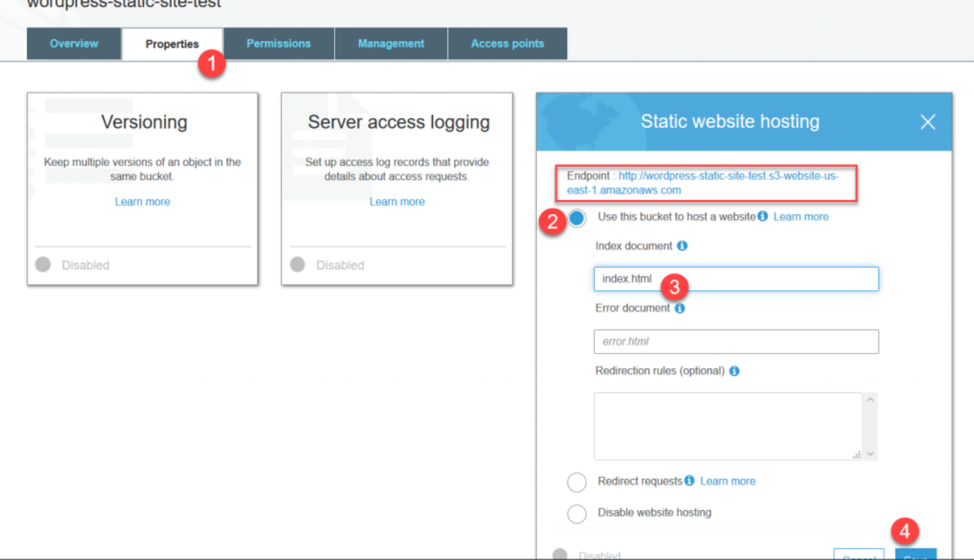Choose Disable website hosting option
Viewport: 974px width, 560px height.
(x=576, y=514)
